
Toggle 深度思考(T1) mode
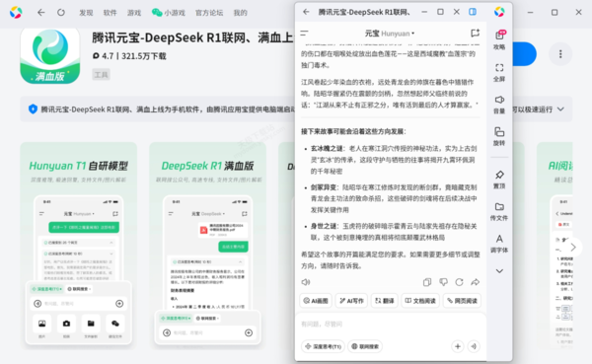pos(324,346)
